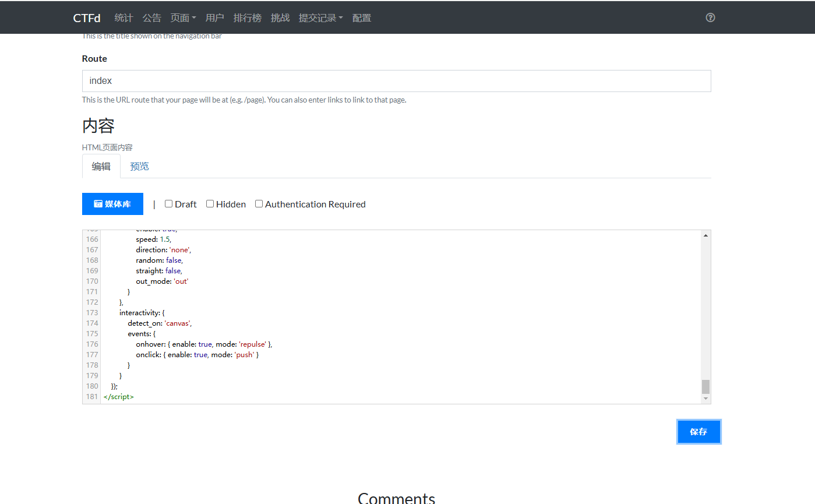Expand the 页面 dropdown menu

pyautogui.click(x=183, y=18)
